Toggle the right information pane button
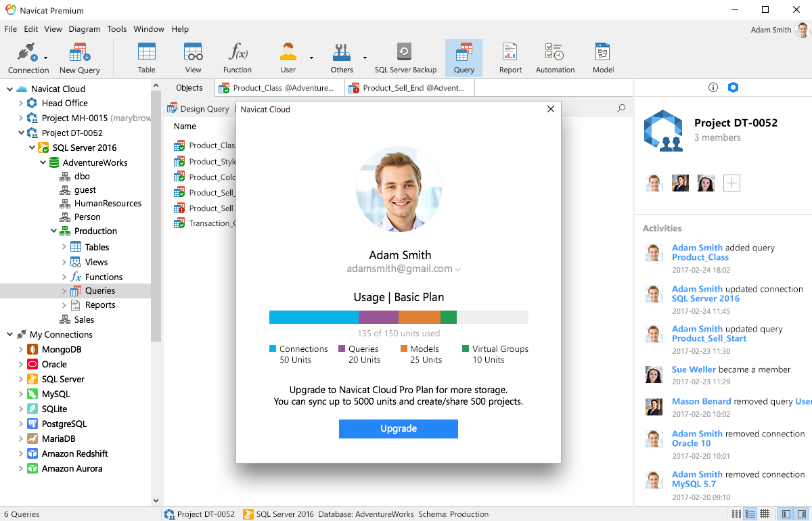812x521 pixels. [x=800, y=514]
